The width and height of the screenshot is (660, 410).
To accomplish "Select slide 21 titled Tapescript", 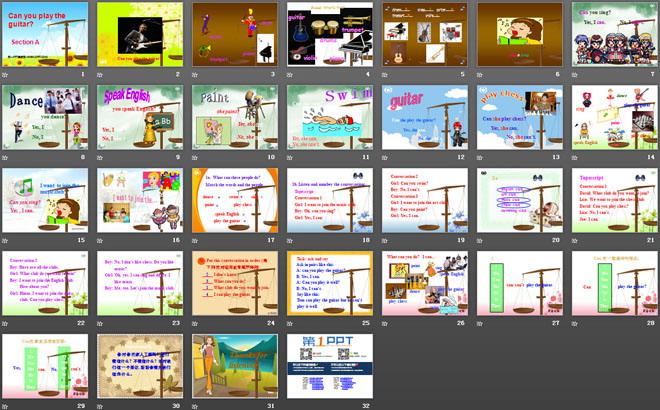I will 615,200.
